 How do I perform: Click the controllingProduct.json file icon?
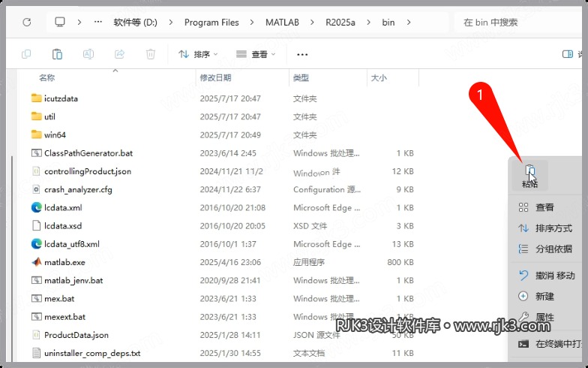pyautogui.click(x=36, y=171)
